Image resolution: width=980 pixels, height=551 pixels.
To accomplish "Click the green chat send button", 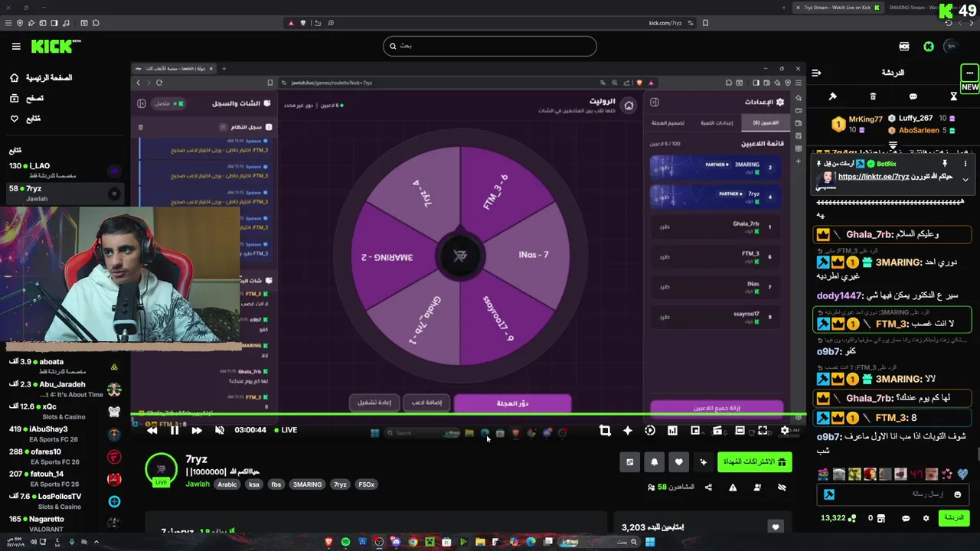I will (954, 518).
